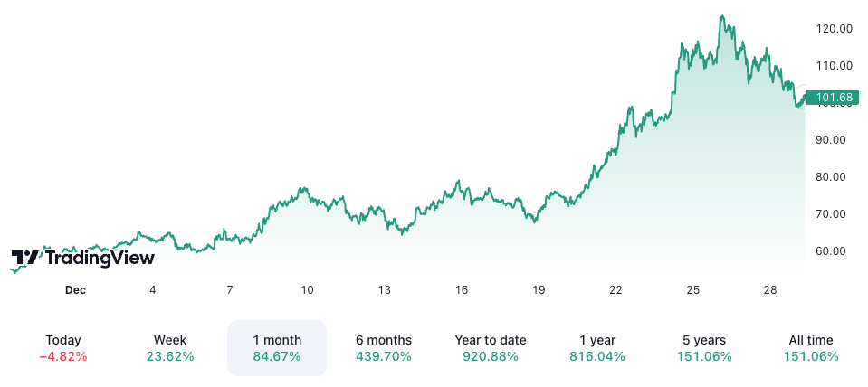Image resolution: width=868 pixels, height=387 pixels.
Task: Switch to the Week range
Action: tap(170, 348)
